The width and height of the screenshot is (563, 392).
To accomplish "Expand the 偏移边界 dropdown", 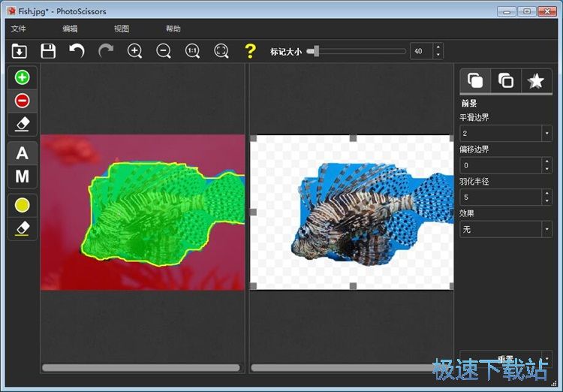I will [x=546, y=165].
